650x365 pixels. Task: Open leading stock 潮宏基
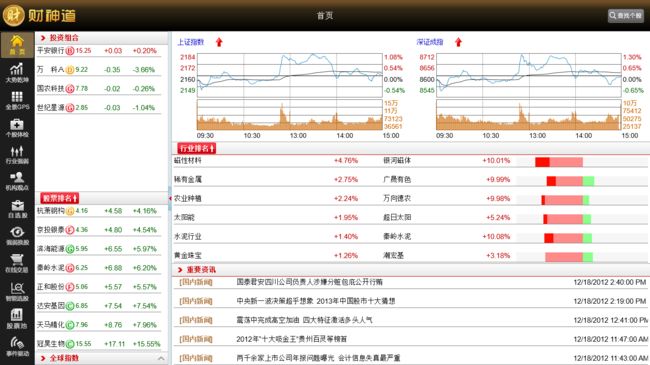[393, 256]
